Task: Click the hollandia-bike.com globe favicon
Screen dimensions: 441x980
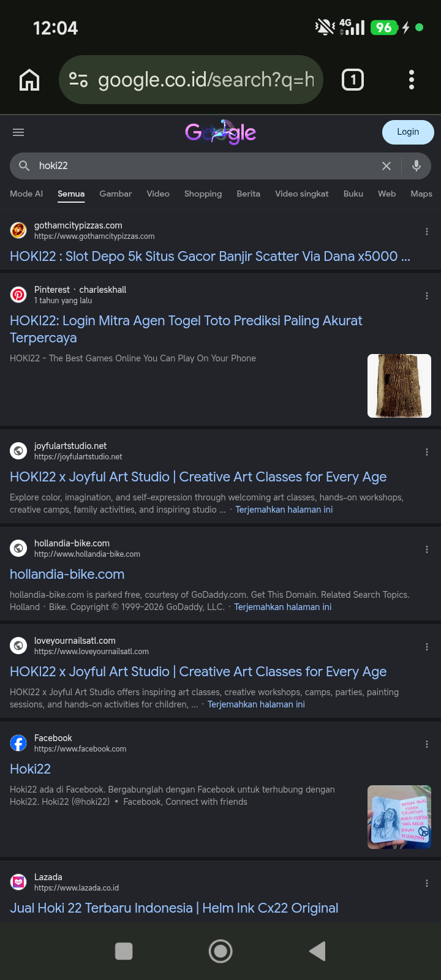Action: pyautogui.click(x=18, y=548)
